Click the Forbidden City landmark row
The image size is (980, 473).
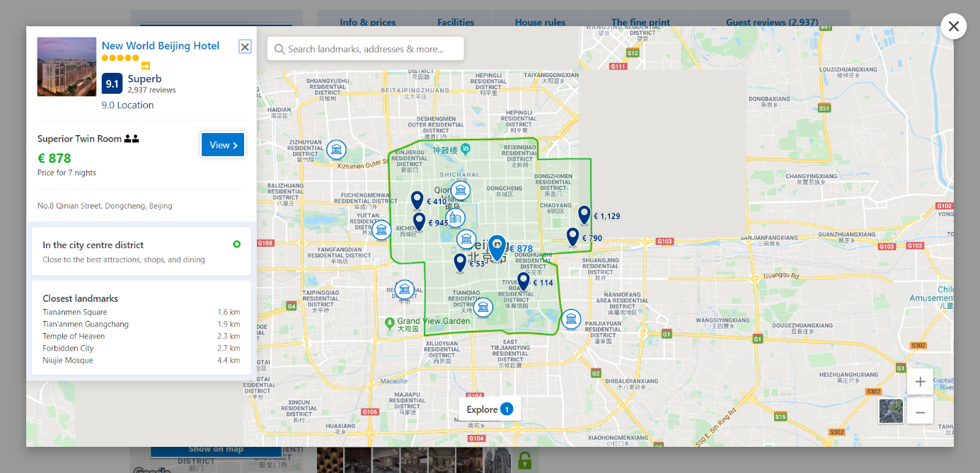click(x=142, y=348)
